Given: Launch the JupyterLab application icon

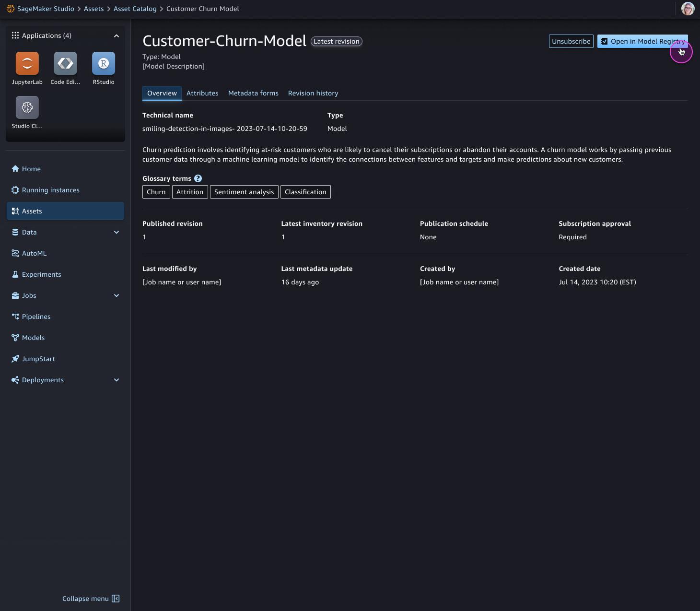Looking at the screenshot, I should click(x=27, y=63).
